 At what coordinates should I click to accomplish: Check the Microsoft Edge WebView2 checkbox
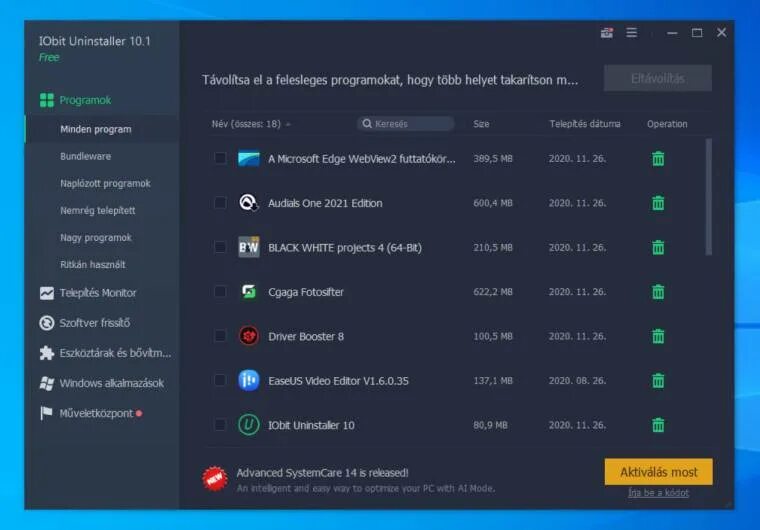(x=220, y=159)
